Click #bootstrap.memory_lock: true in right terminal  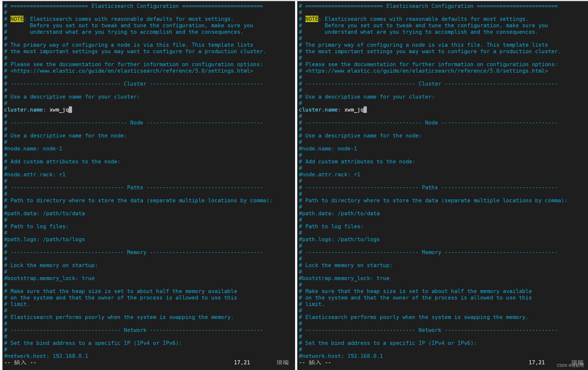pyautogui.click(x=344, y=278)
